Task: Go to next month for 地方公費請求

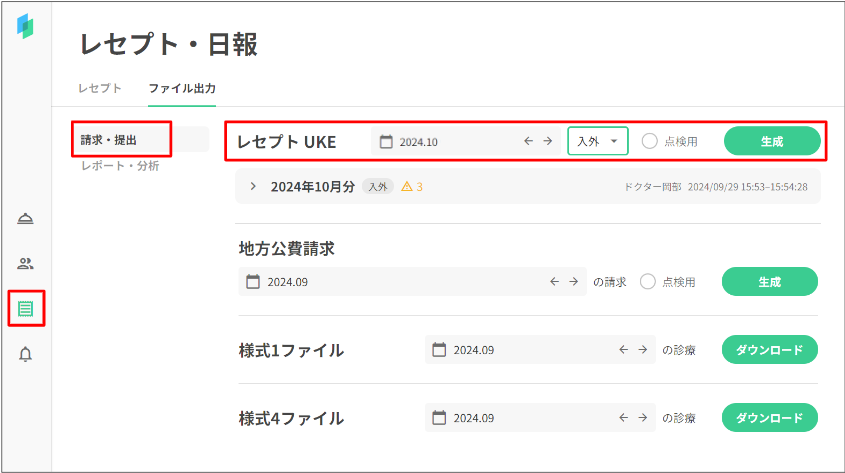Action: pyautogui.click(x=573, y=282)
